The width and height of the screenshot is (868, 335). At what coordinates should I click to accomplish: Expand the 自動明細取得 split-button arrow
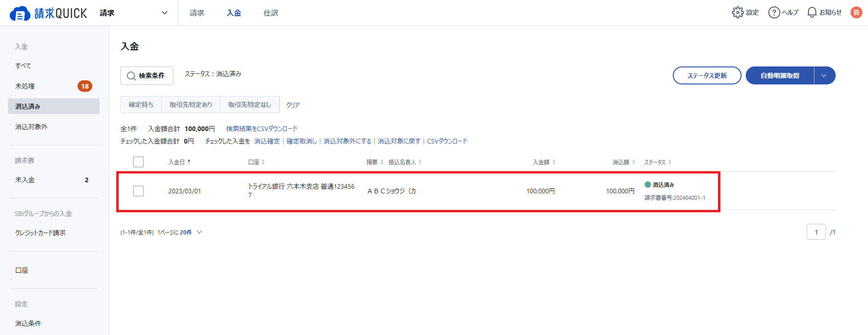(x=824, y=76)
